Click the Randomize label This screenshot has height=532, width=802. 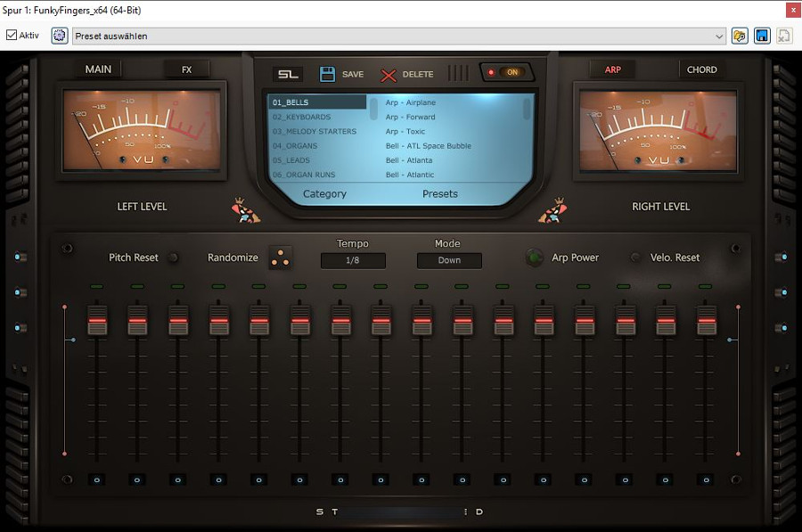coord(233,258)
